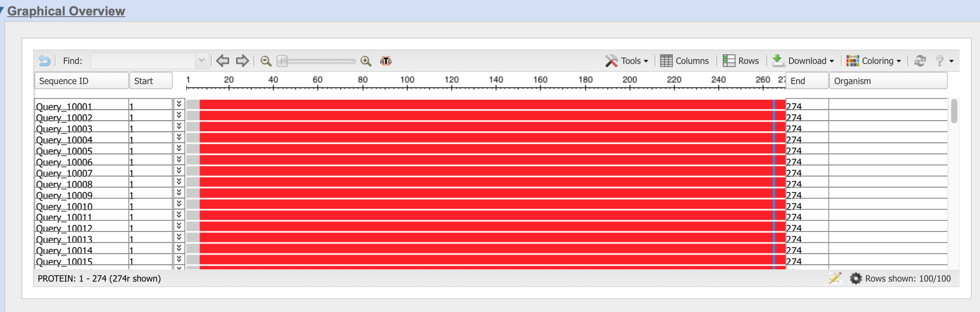Viewport: 980px width, 312px height.
Task: Adjust the zoom slider handle
Action: [x=282, y=61]
